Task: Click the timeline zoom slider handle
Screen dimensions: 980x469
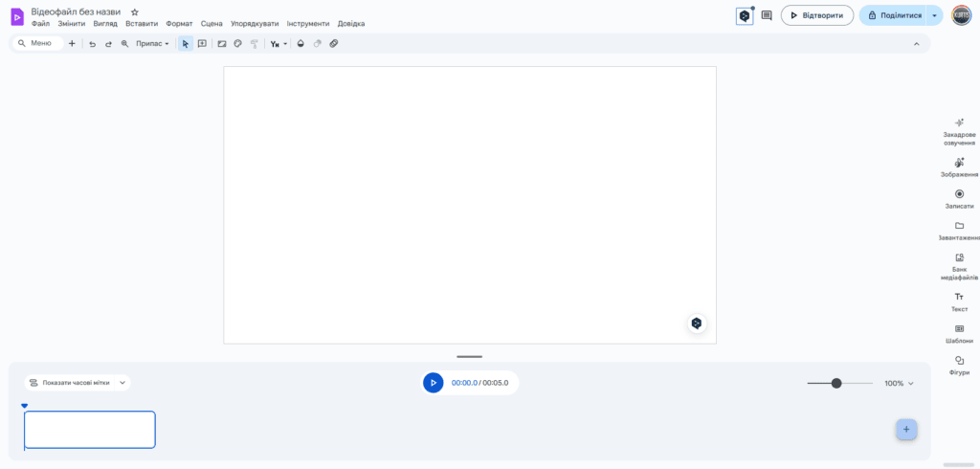Action: click(x=836, y=383)
